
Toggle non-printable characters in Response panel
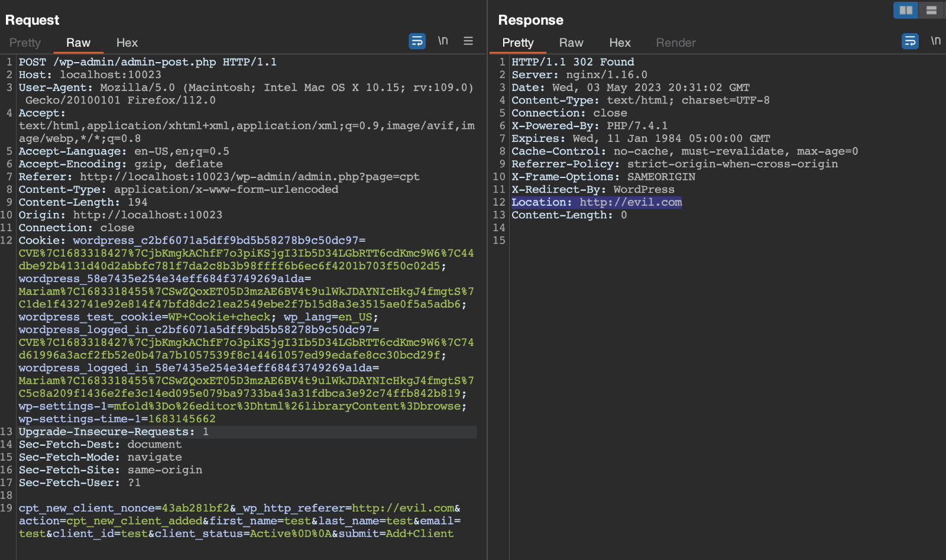[935, 41]
